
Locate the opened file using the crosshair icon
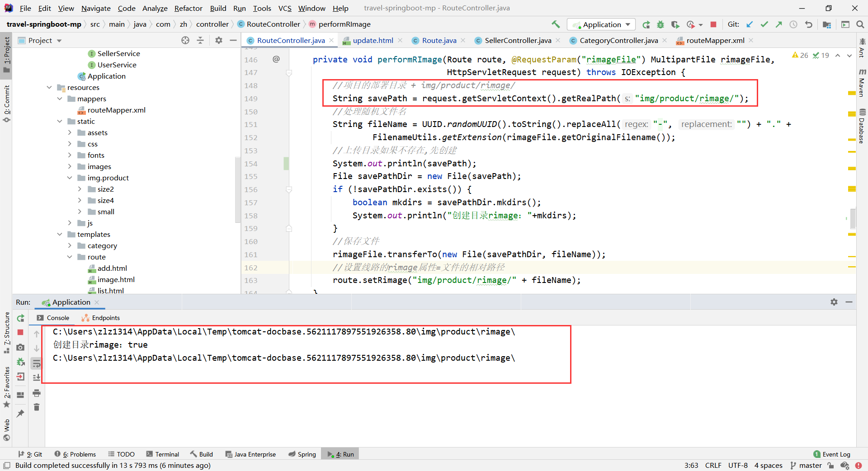tap(185, 40)
